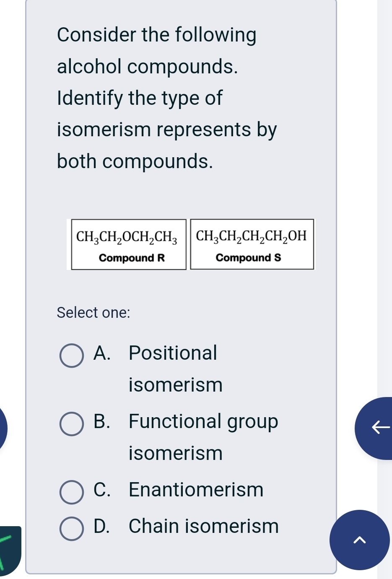Click the CH3CH2CH2CH2OH formula
This screenshot has width=392, height=579.
(252, 236)
